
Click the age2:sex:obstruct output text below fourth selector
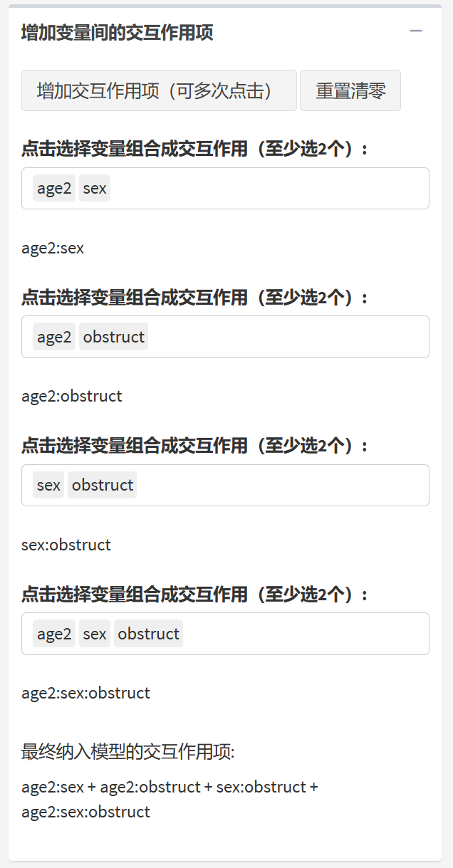click(x=85, y=693)
